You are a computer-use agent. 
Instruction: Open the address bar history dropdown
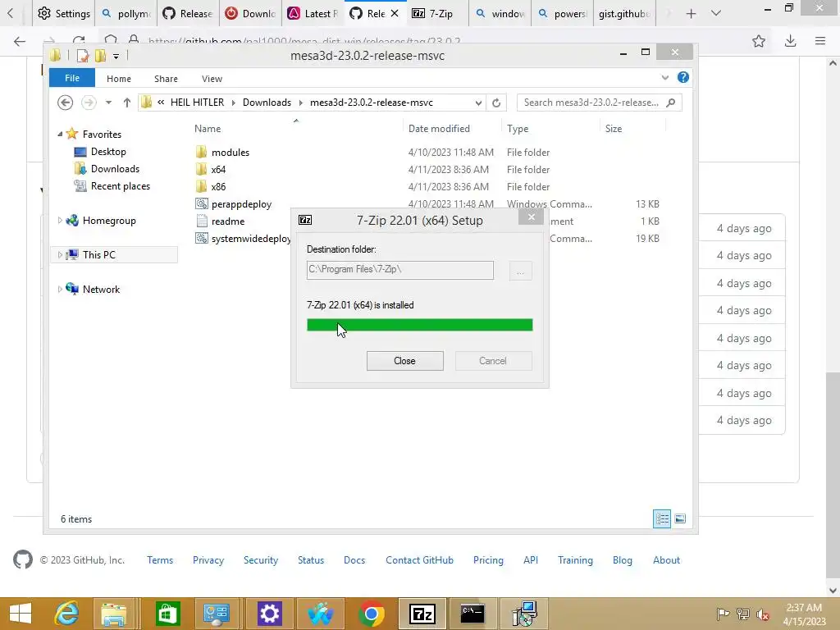[x=478, y=103]
